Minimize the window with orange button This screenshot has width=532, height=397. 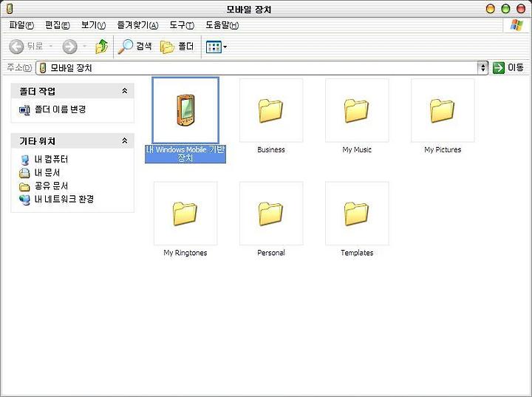click(491, 9)
